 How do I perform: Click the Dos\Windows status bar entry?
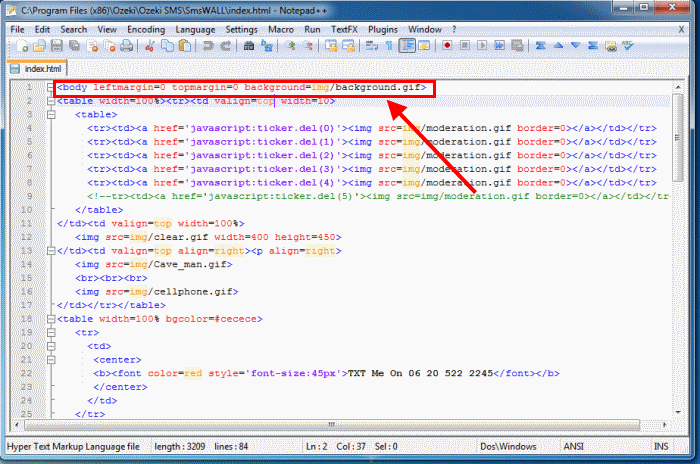508,447
